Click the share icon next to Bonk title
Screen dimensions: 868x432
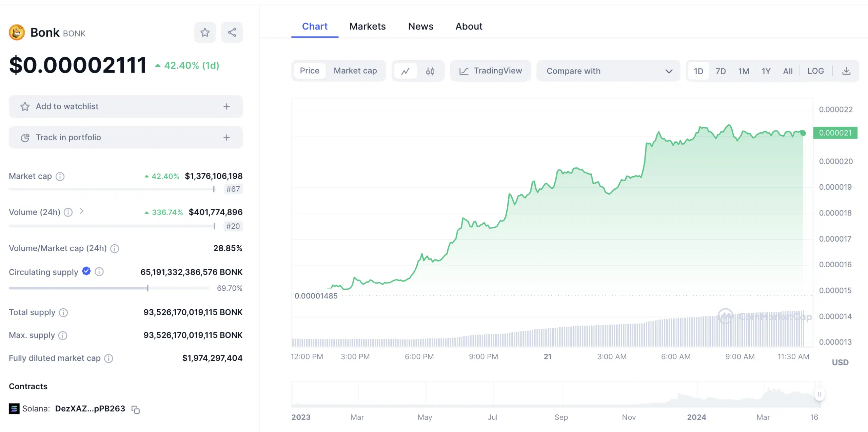(x=232, y=33)
